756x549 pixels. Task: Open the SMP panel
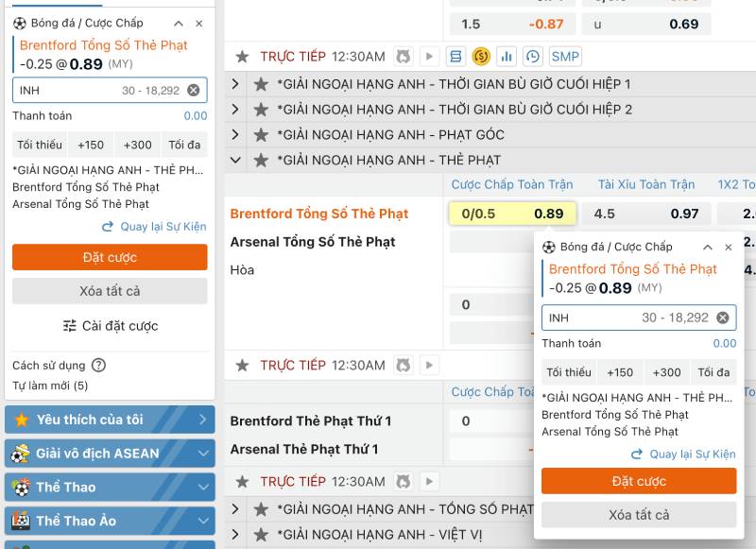point(565,57)
